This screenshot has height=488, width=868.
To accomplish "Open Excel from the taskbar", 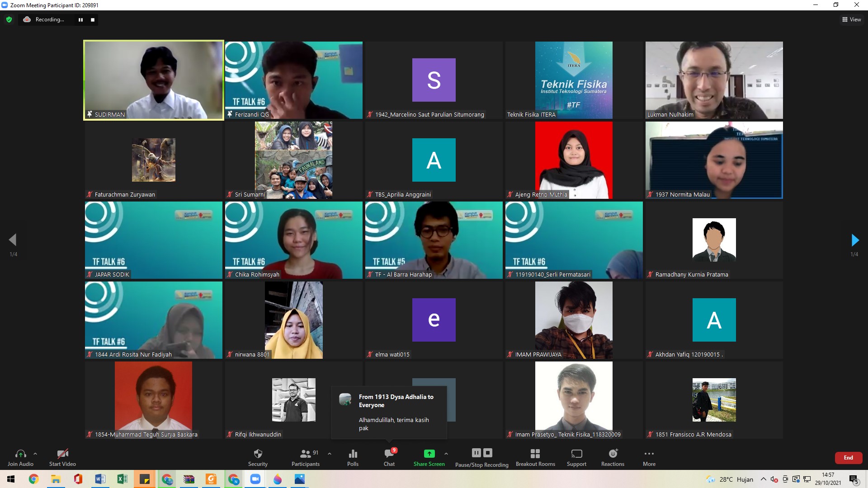I will point(122,479).
